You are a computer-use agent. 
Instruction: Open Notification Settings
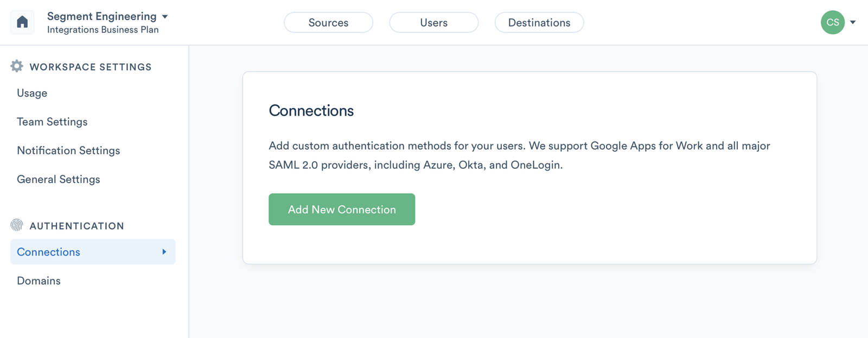68,150
